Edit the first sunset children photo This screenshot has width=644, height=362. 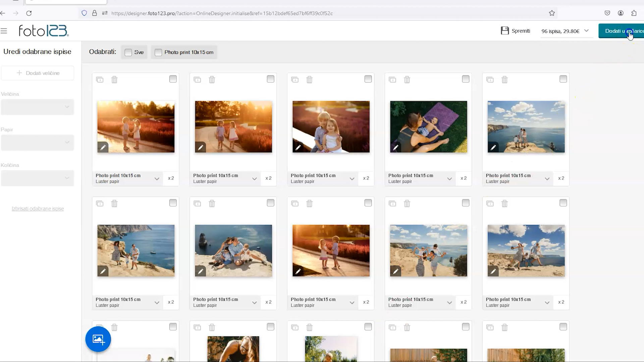click(103, 147)
